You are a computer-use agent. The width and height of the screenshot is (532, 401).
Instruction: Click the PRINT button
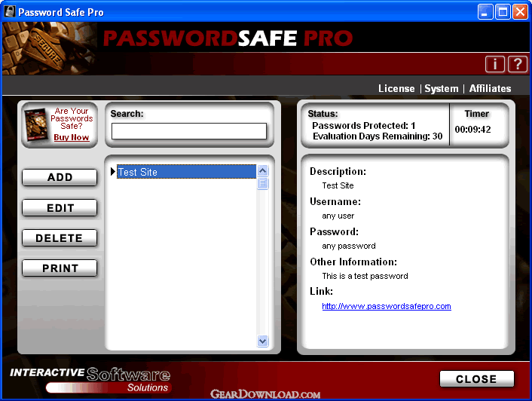pyautogui.click(x=60, y=268)
